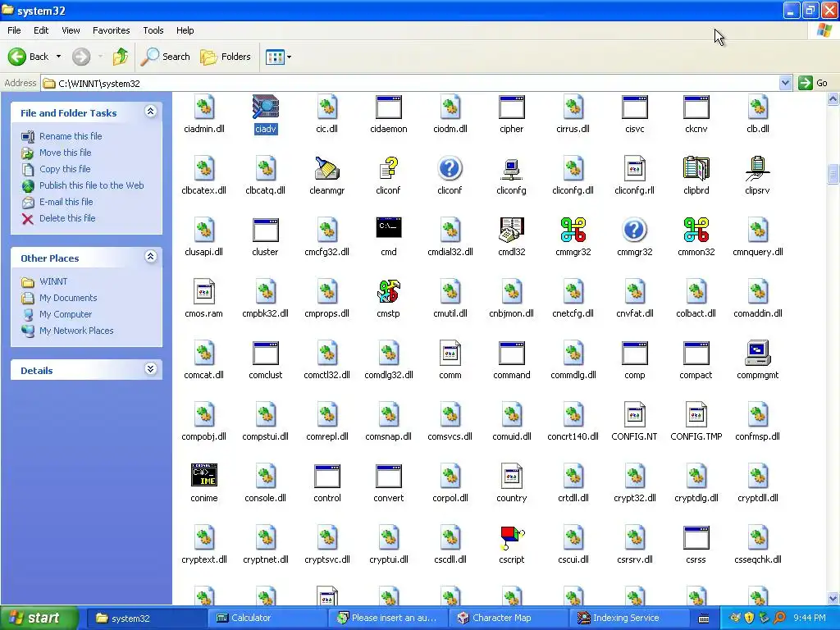This screenshot has width=840, height=630.
Task: Select the csrss application icon
Action: 696,538
